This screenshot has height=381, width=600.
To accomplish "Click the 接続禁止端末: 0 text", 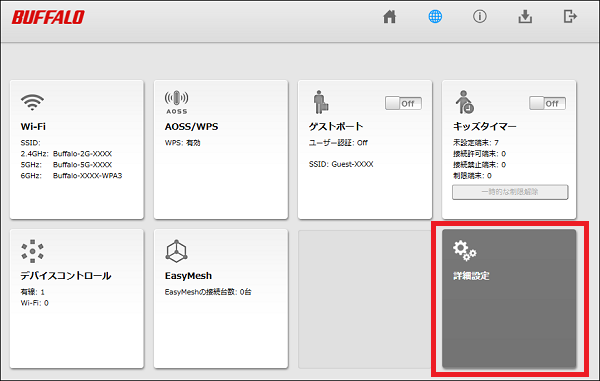I will (479, 165).
